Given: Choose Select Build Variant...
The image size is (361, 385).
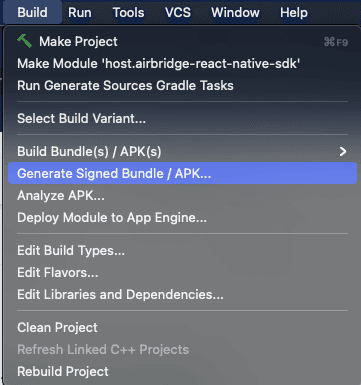Looking at the screenshot, I should (182, 118).
